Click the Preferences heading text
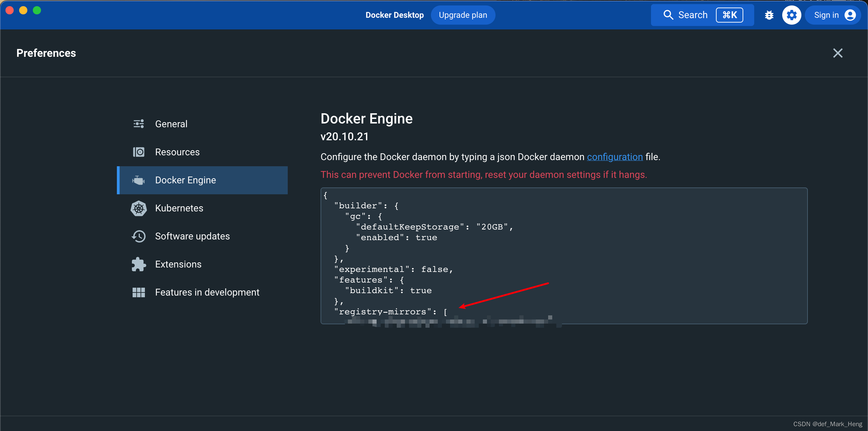This screenshot has height=431, width=868. 46,53
